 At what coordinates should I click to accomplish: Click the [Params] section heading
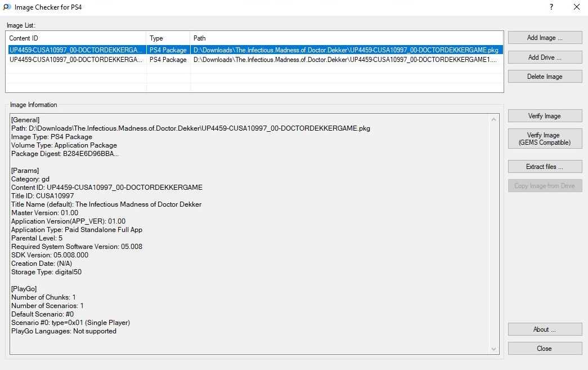coord(25,171)
